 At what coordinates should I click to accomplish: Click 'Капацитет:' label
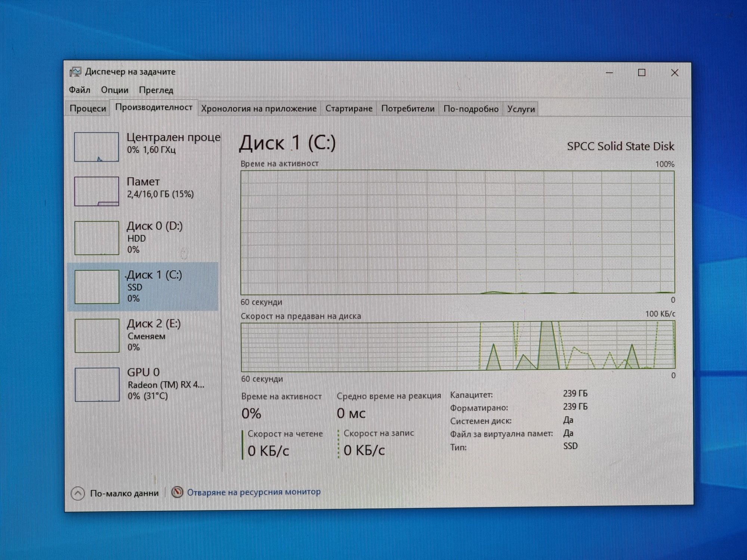pos(471,395)
